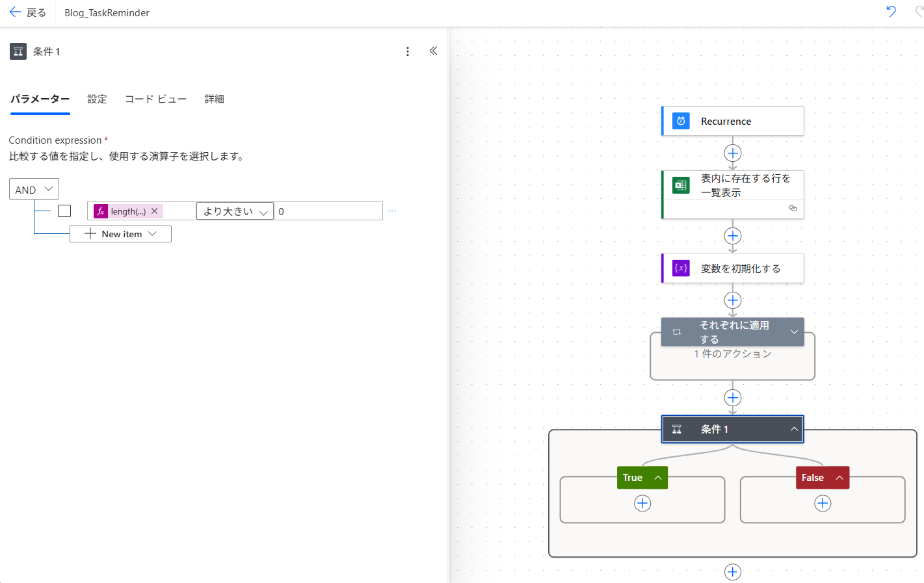
Task: Click the variable initialize icon
Action: tap(681, 268)
